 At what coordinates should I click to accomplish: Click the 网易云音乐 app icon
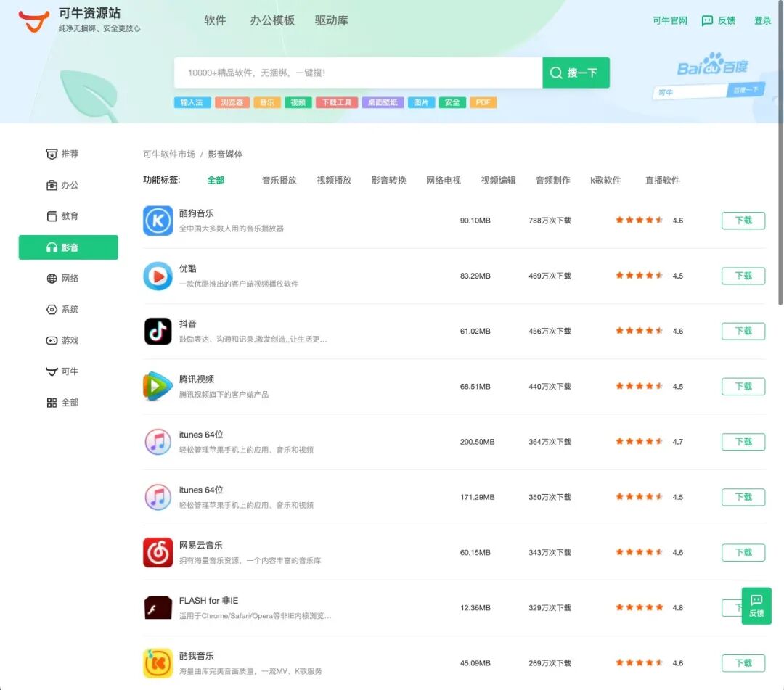(158, 552)
